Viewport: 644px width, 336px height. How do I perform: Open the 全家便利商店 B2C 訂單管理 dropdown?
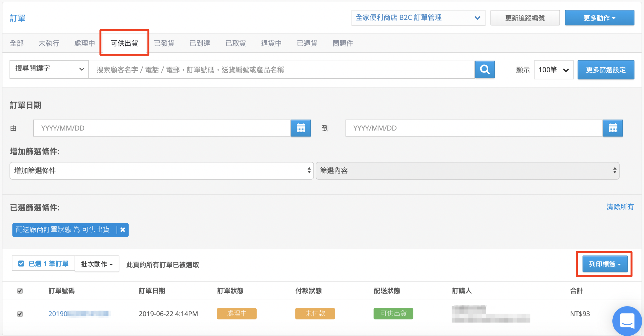click(x=418, y=18)
